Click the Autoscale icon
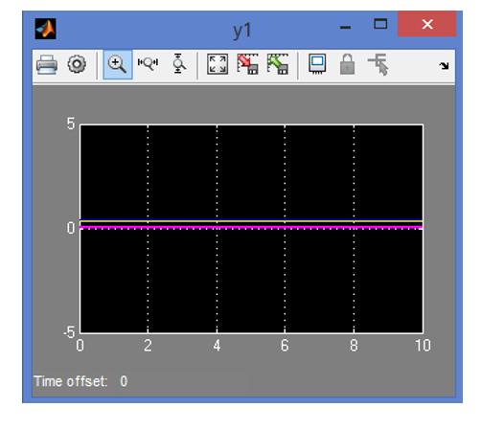 [218, 64]
